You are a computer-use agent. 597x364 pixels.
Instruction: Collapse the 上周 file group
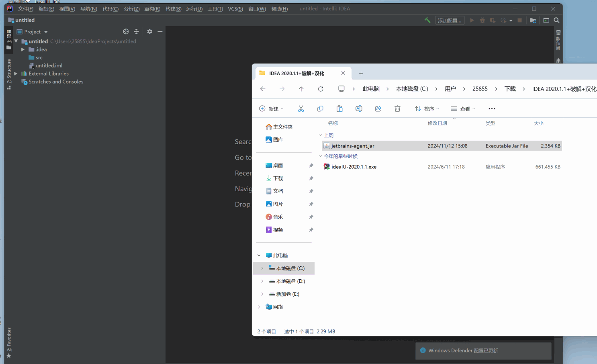point(321,135)
